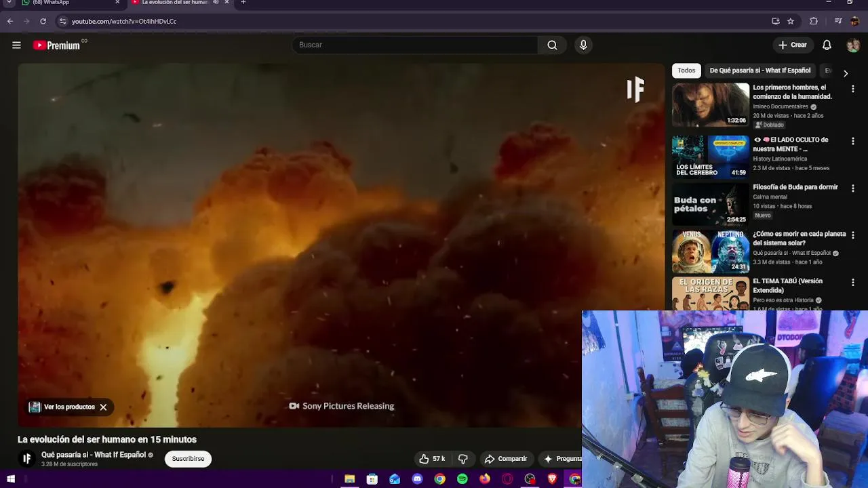Bookmark this page with the star icon
Screen dimensions: 868x488
point(791,21)
